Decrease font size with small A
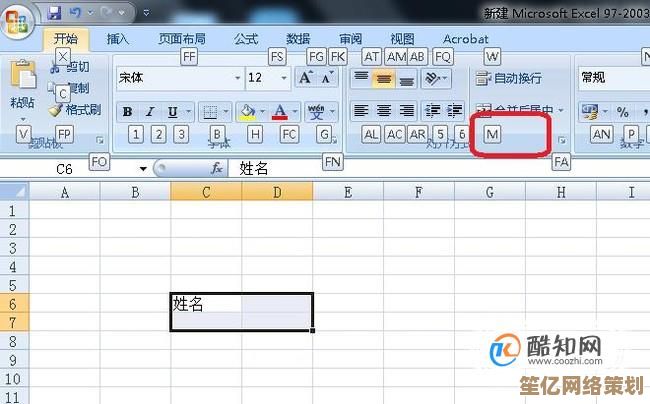Viewport: 650px width, 404px height. pyautogui.click(x=327, y=77)
